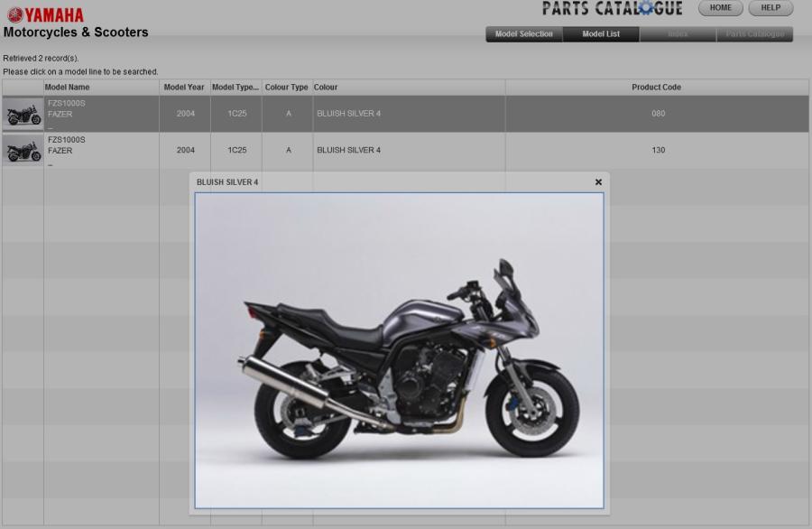This screenshot has height=529, width=812.
Task: Click model type 1C25 in the 130 row
Action: (237, 150)
